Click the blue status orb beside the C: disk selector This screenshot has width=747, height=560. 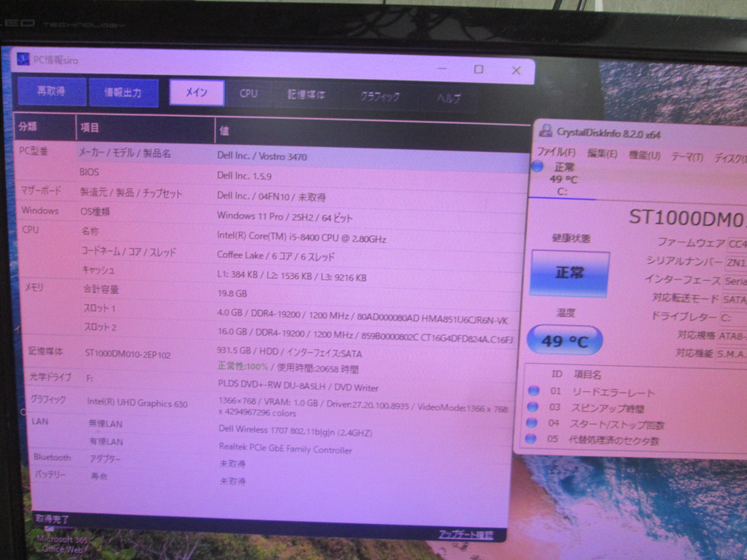pyautogui.click(x=537, y=166)
